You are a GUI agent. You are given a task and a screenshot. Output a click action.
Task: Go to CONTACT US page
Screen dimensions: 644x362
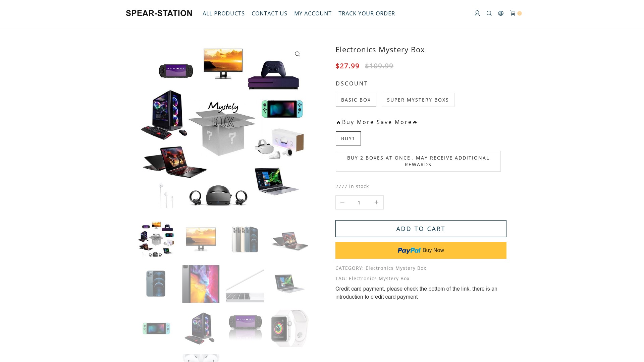coord(269,13)
